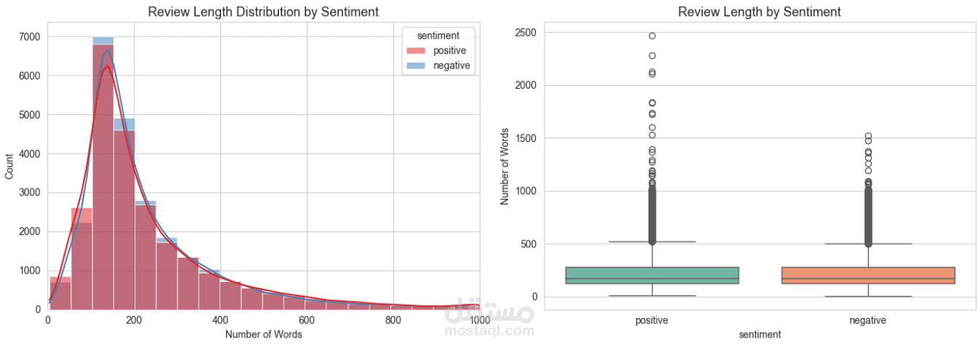Click the 'Review Length by Sentiment' boxplot title

759,12
